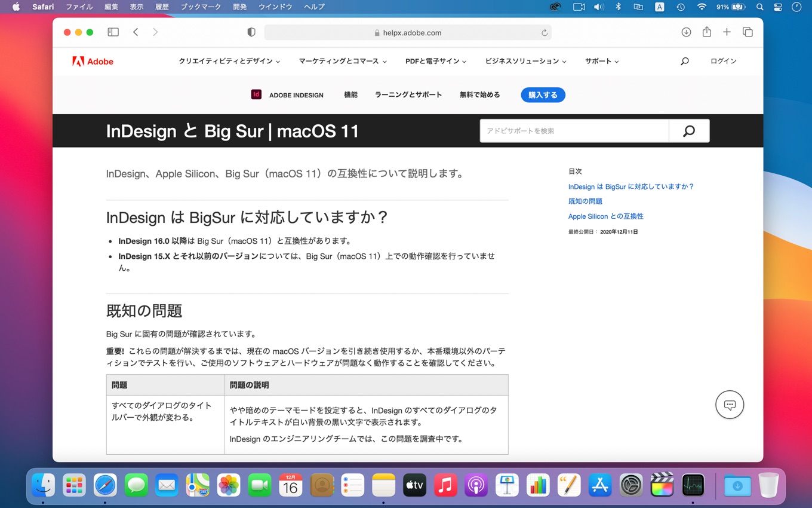Launch Final Cut Pro from the Dock

pyautogui.click(x=662, y=485)
